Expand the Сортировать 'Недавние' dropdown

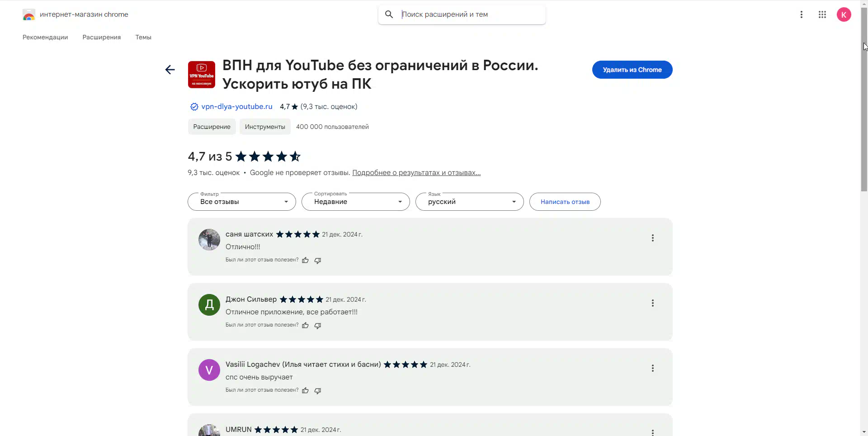coord(356,202)
